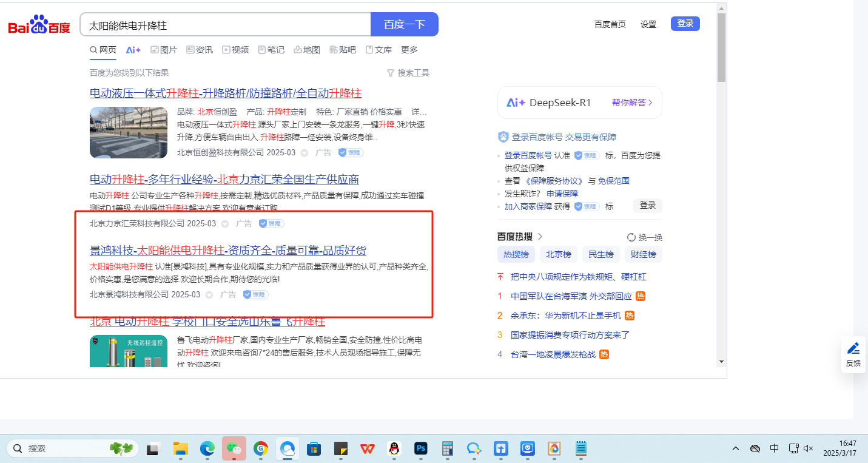Open WeChat from the taskbar
Screen dimensions: 868x463
coord(234,448)
